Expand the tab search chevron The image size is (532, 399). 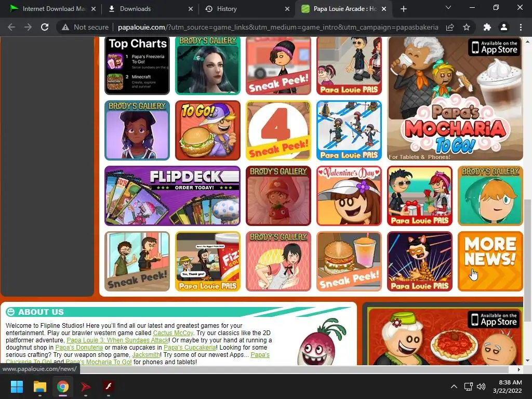click(448, 7)
